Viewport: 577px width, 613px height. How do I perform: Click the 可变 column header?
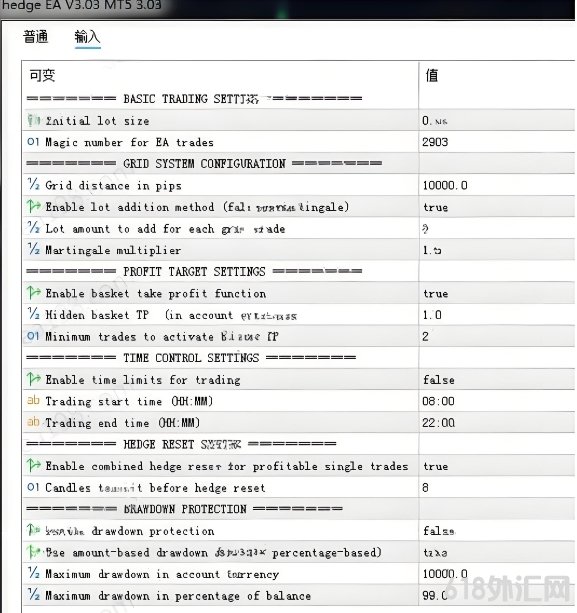42,75
